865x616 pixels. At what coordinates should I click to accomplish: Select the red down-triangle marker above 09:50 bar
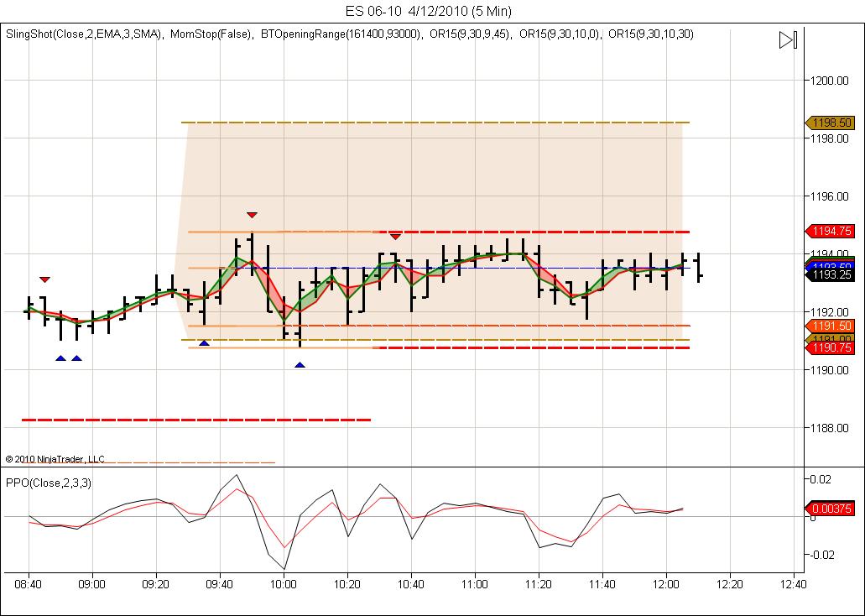pyautogui.click(x=252, y=215)
